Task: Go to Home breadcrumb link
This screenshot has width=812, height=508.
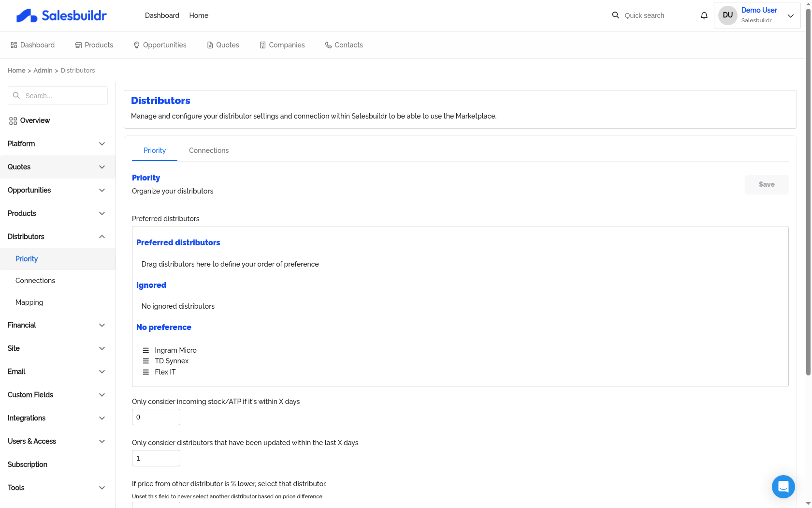Action: coord(16,71)
